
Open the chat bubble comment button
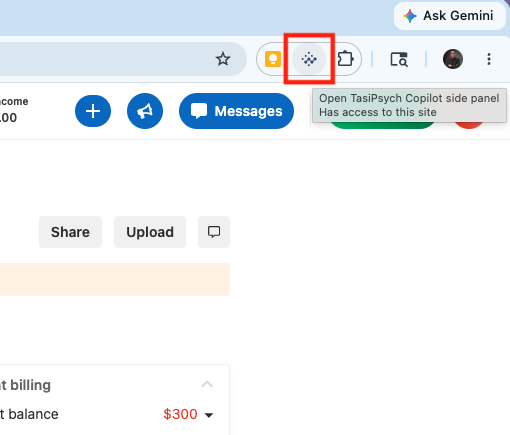coord(214,232)
